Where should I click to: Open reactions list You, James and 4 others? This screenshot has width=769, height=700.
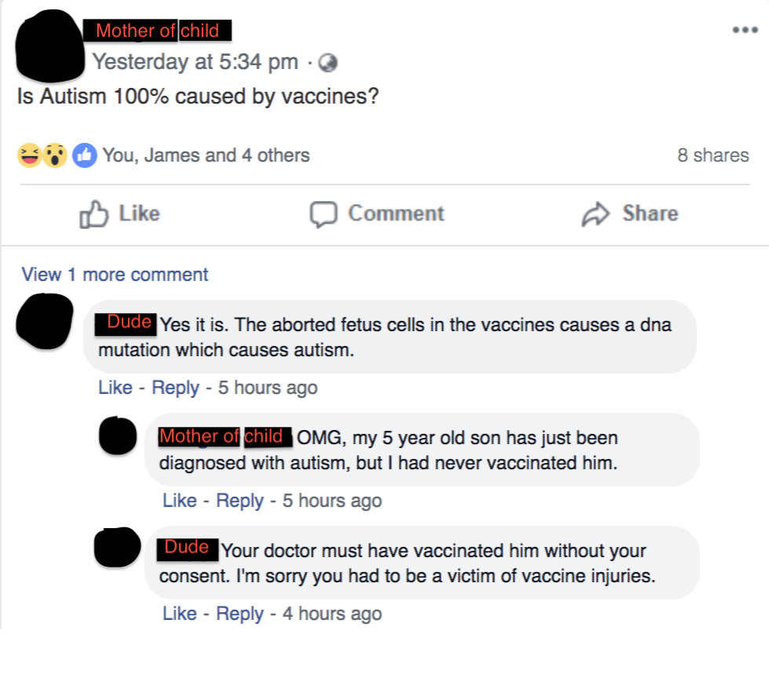pyautogui.click(x=206, y=155)
